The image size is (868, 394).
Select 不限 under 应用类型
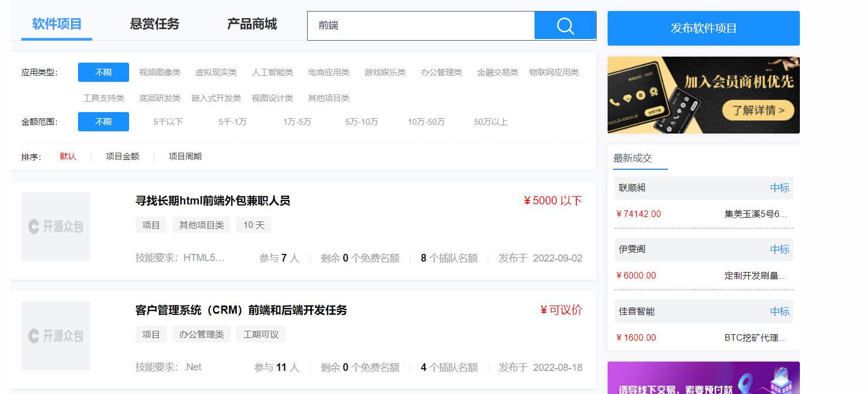tap(103, 72)
